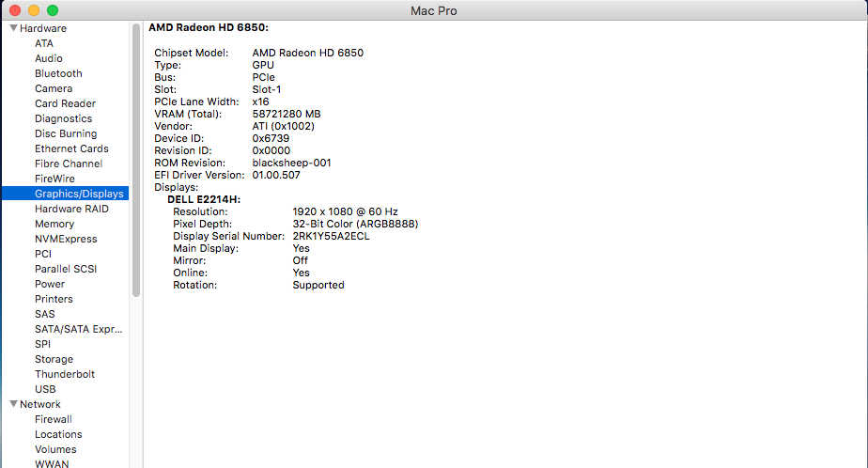Select Firewall under Network
The width and height of the screenshot is (868, 468).
pyautogui.click(x=54, y=419)
